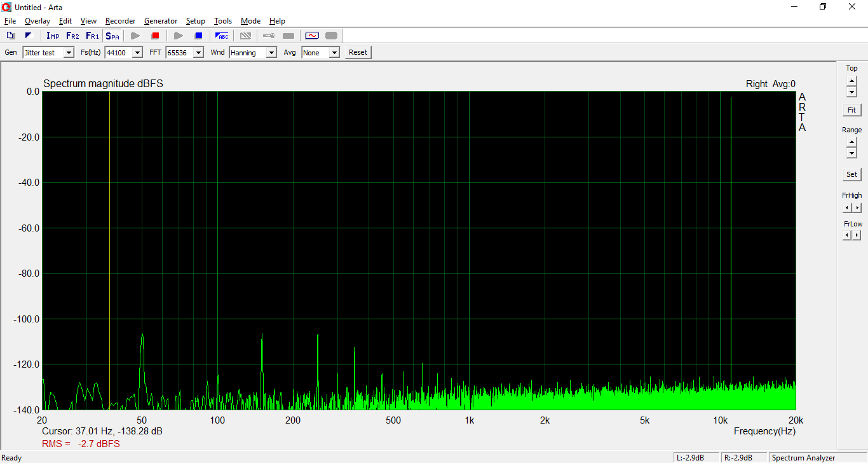This screenshot has width=868, height=463.
Task: Click the 'RMS = -2.7 dBFS' readout
Action: coord(81,444)
